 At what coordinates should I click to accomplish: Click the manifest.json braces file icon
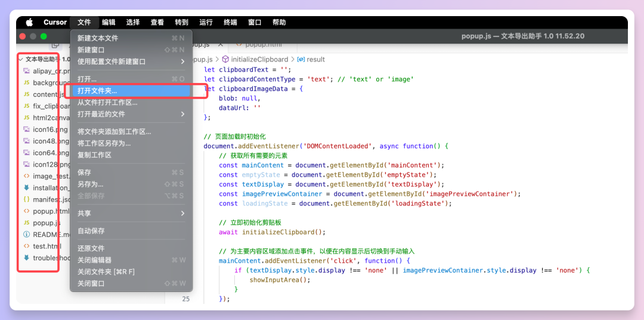tap(26, 199)
